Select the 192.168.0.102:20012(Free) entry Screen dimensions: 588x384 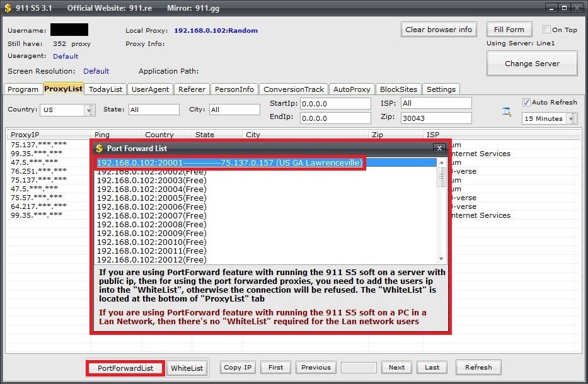267,259
